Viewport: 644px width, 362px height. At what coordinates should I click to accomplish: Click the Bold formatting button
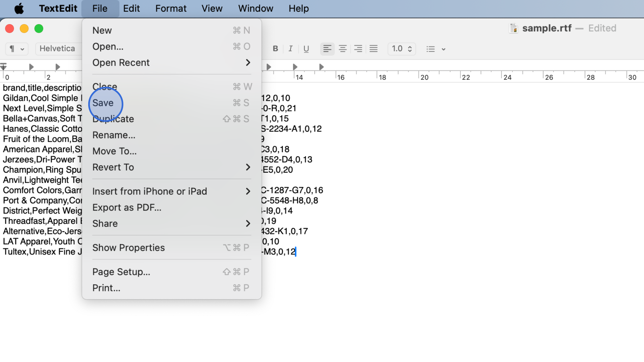(275, 49)
